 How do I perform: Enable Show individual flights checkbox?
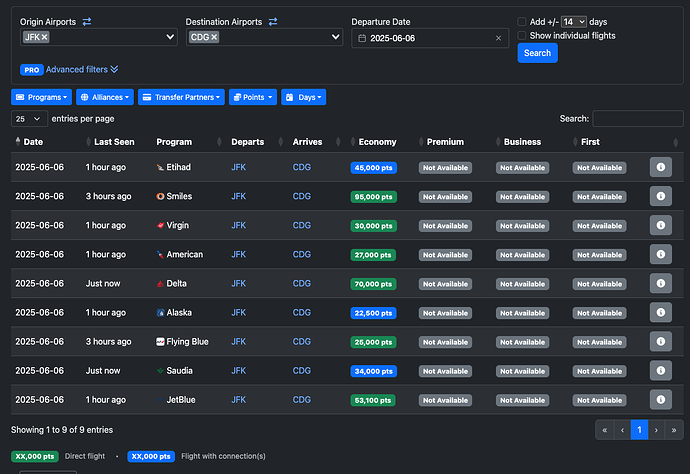click(521, 35)
